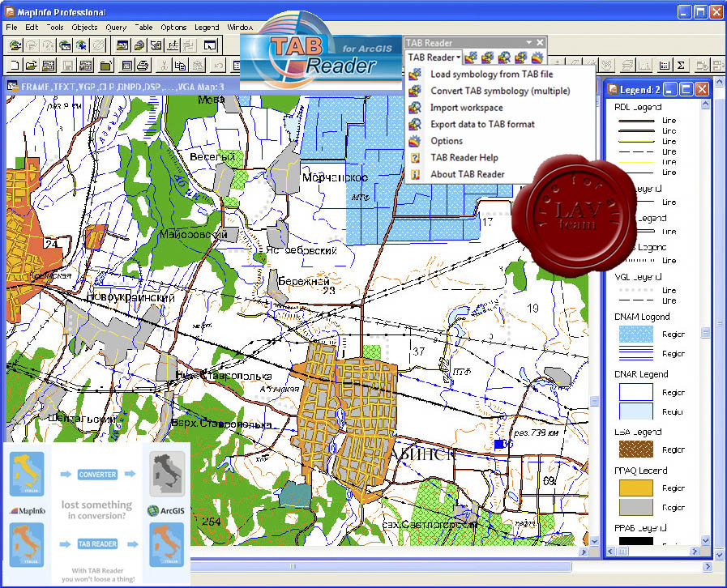Click the globe with window icon in top toolbar

pyautogui.click(x=65, y=45)
